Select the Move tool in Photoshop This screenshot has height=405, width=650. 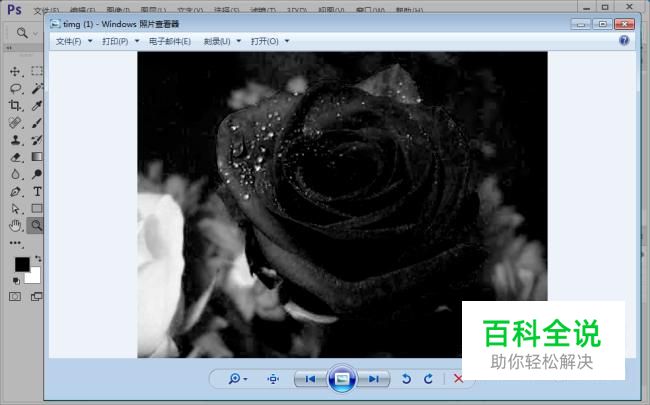pos(15,71)
